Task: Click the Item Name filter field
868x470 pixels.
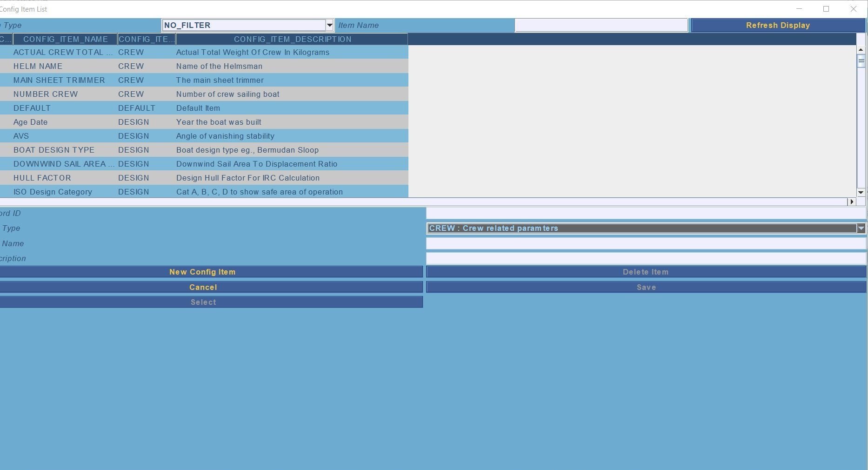Action: click(x=601, y=25)
